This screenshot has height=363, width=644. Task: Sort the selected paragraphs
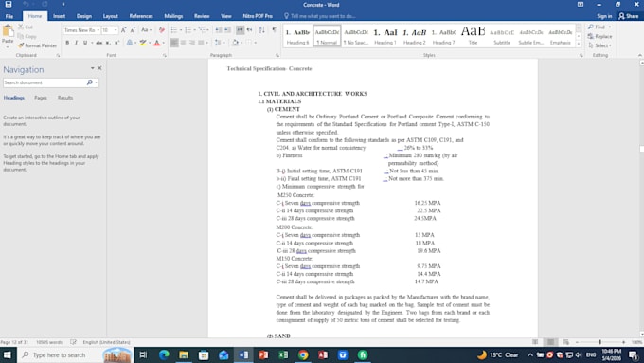point(261,30)
